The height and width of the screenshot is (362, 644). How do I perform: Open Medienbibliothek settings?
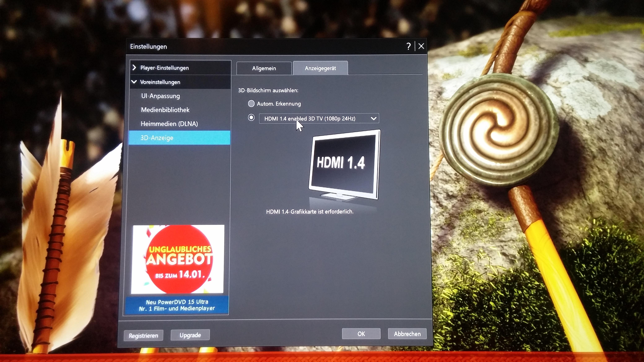(165, 110)
